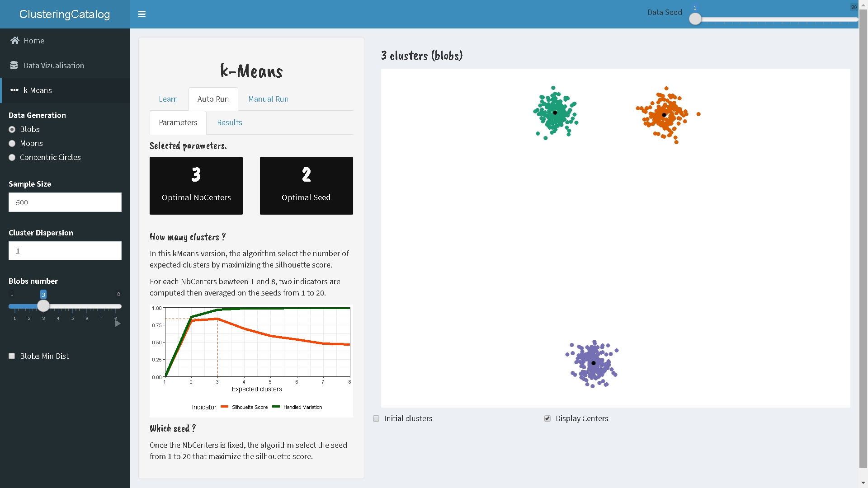This screenshot has width=868, height=488.
Task: Click the scrollbar down arrow
Action: click(863, 483)
